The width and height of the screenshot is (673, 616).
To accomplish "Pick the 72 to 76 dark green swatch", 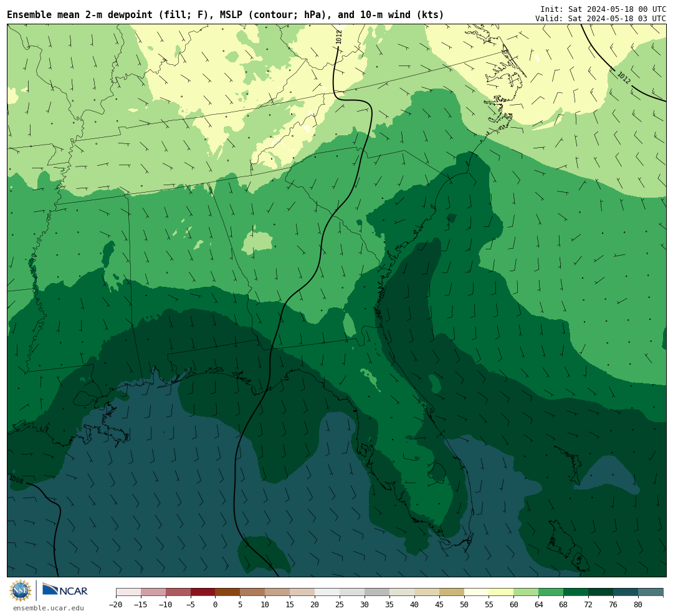I will click(x=601, y=592).
